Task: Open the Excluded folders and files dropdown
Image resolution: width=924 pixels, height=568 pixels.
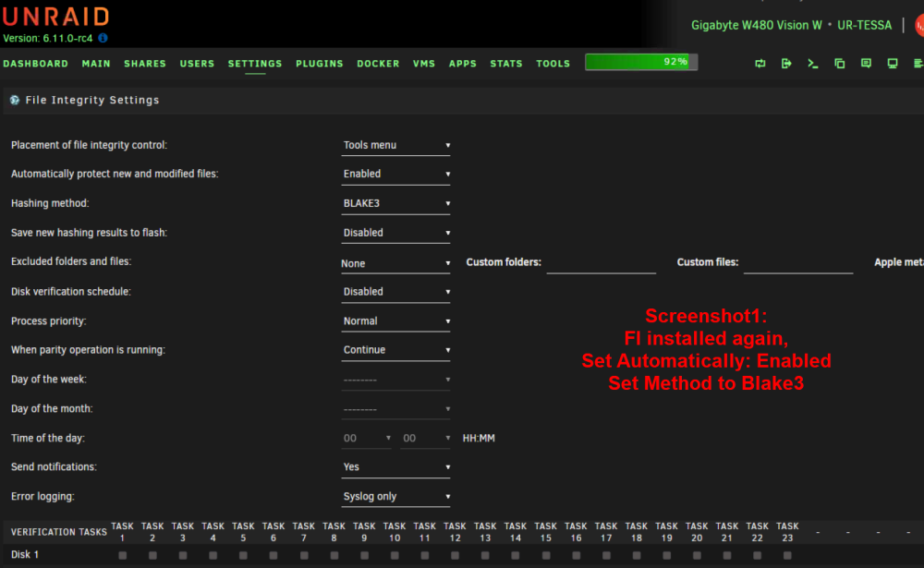Action: tap(395, 263)
